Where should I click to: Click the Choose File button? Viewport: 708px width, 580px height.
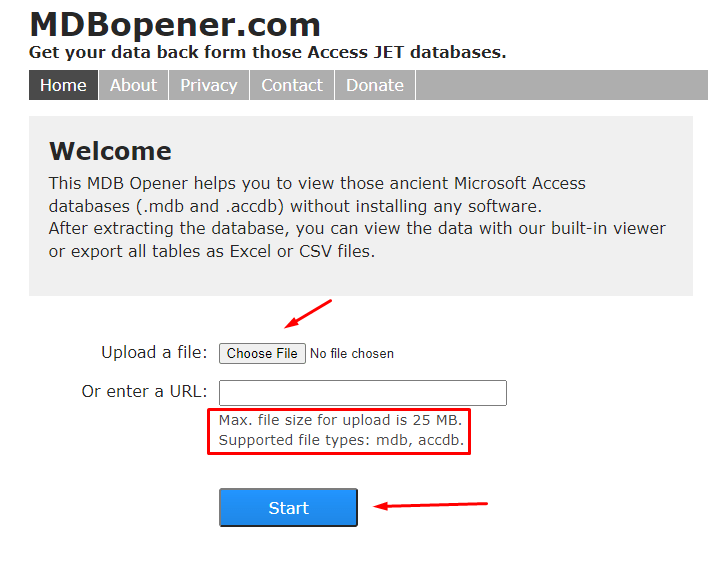(x=262, y=353)
